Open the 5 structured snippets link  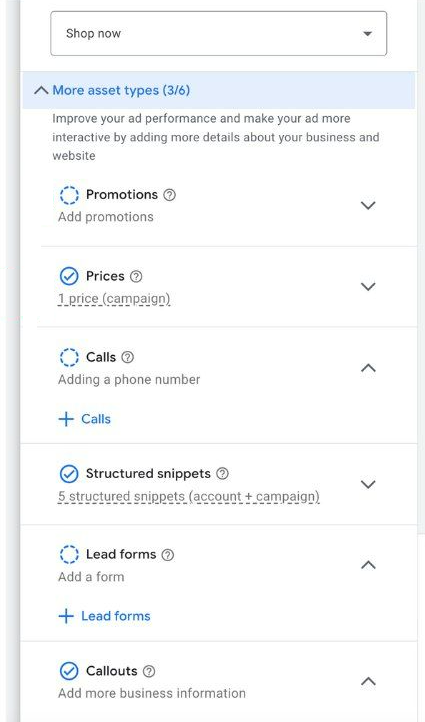pyautogui.click(x=189, y=496)
